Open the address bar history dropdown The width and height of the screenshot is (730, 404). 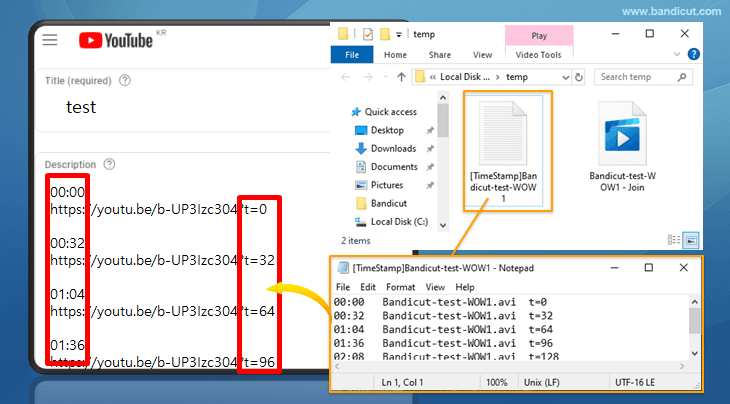click(x=565, y=77)
